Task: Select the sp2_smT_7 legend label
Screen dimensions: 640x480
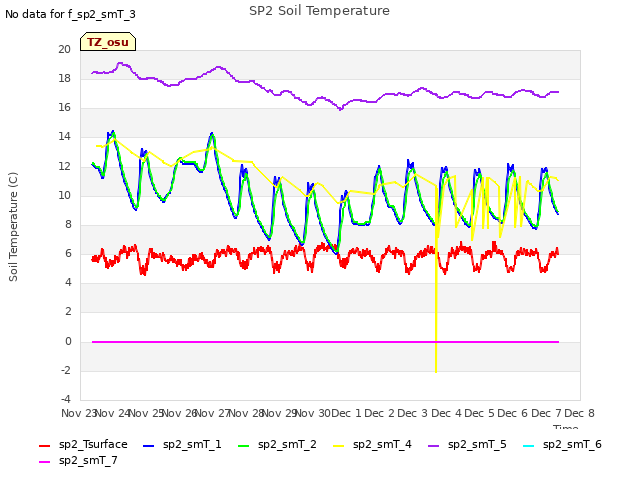Action: pos(88,460)
